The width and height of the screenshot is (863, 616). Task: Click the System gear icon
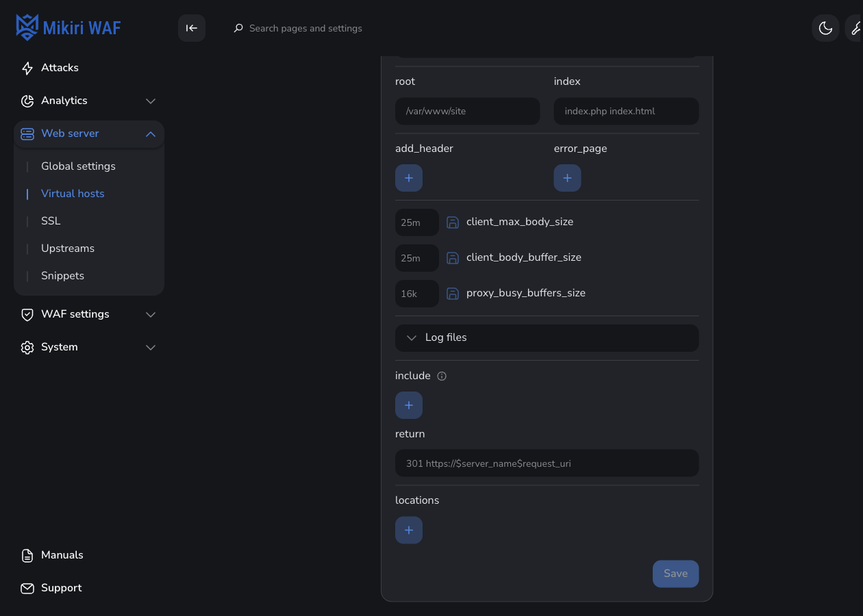point(27,347)
